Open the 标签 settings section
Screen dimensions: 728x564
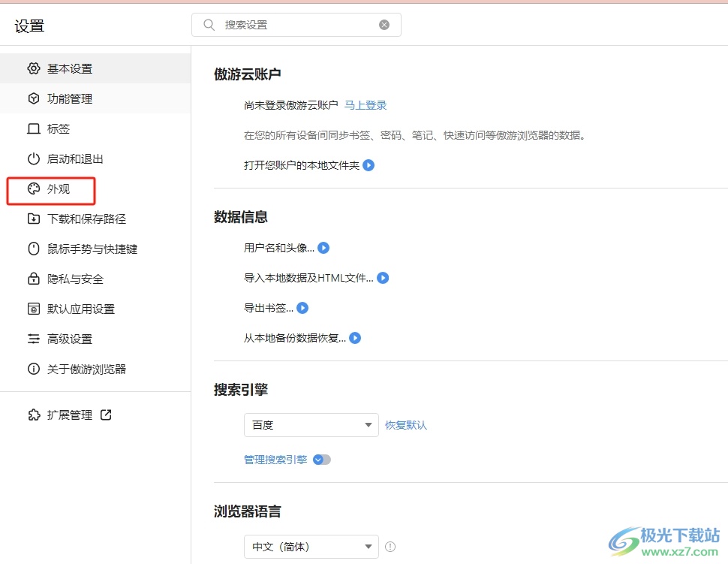pyautogui.click(x=95, y=128)
